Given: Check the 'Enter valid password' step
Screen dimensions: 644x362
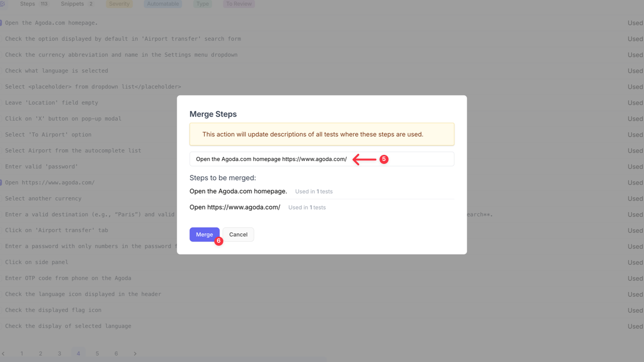Looking at the screenshot, I should (x=2, y=166).
